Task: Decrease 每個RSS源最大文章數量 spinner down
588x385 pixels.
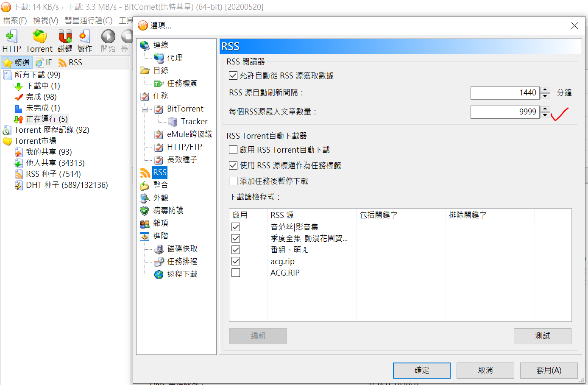Action: point(545,115)
